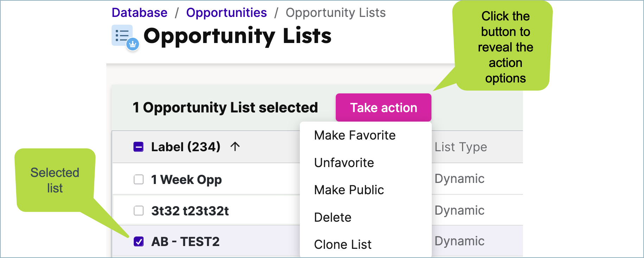
Task: Open the 3t32 t23t32t list
Action: tap(190, 211)
